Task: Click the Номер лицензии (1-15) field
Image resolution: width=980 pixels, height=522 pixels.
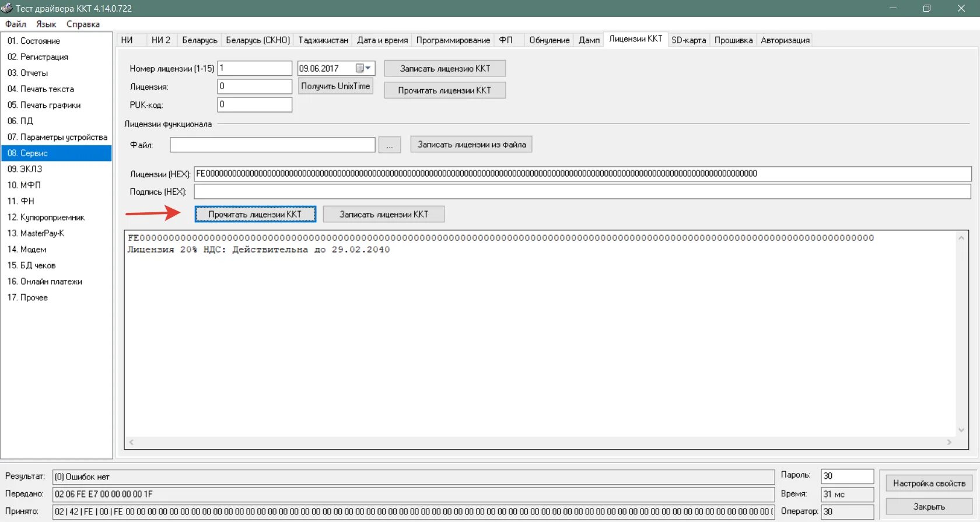Action: click(x=255, y=68)
